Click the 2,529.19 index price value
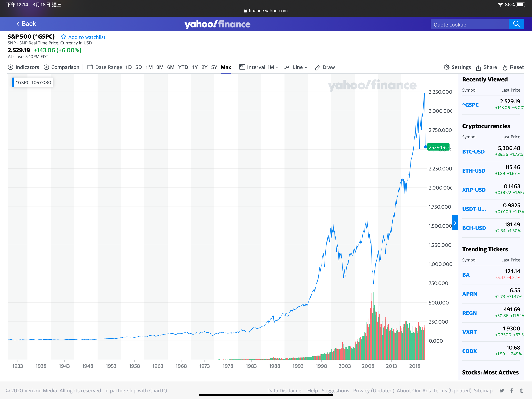Image resolution: width=532 pixels, height=399 pixels. 19,50
